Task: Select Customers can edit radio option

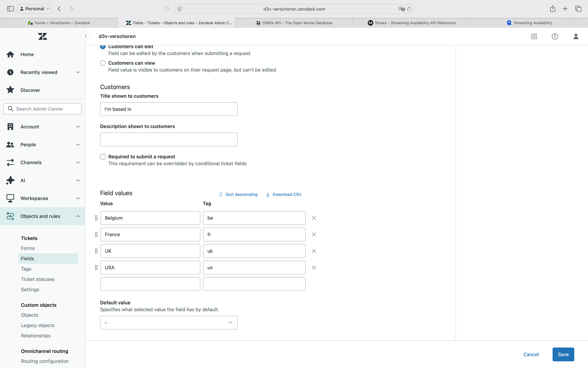Action: (103, 47)
